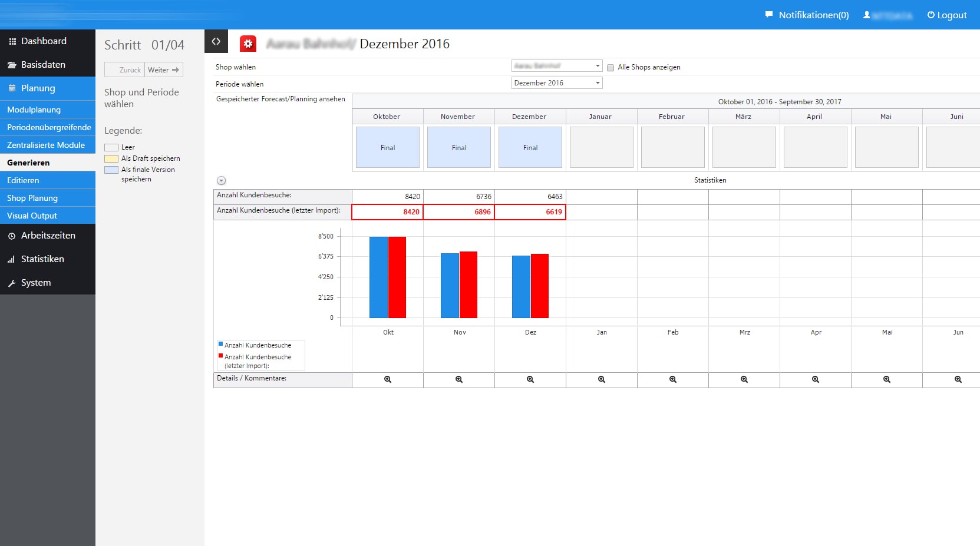The height and width of the screenshot is (546, 980).
Task: Toggle the sidebar collapse arrows icon
Action: (x=216, y=41)
